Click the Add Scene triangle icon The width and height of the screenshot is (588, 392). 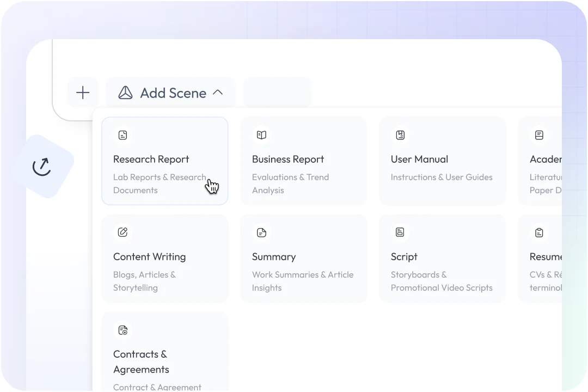(126, 93)
